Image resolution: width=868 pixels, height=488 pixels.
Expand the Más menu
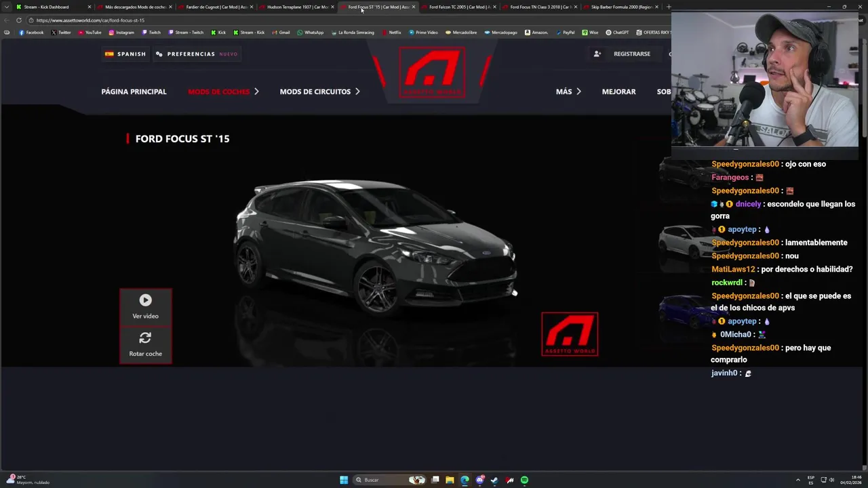tap(568, 91)
